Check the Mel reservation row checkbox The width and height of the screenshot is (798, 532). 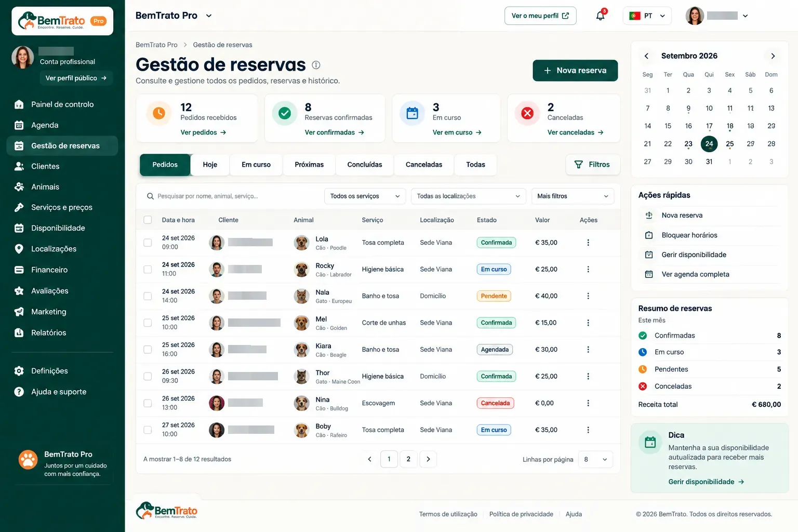tap(148, 323)
